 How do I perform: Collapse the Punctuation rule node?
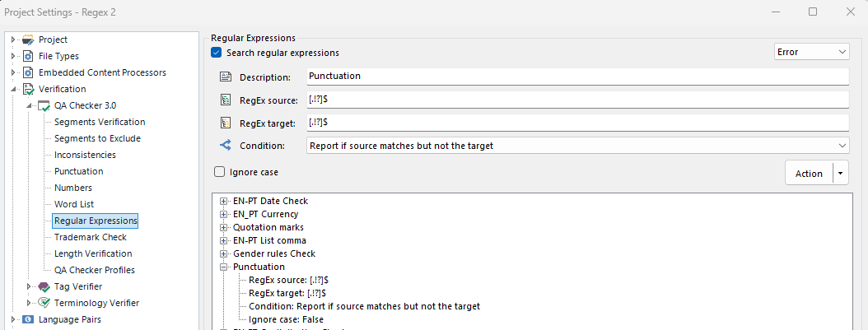(224, 267)
